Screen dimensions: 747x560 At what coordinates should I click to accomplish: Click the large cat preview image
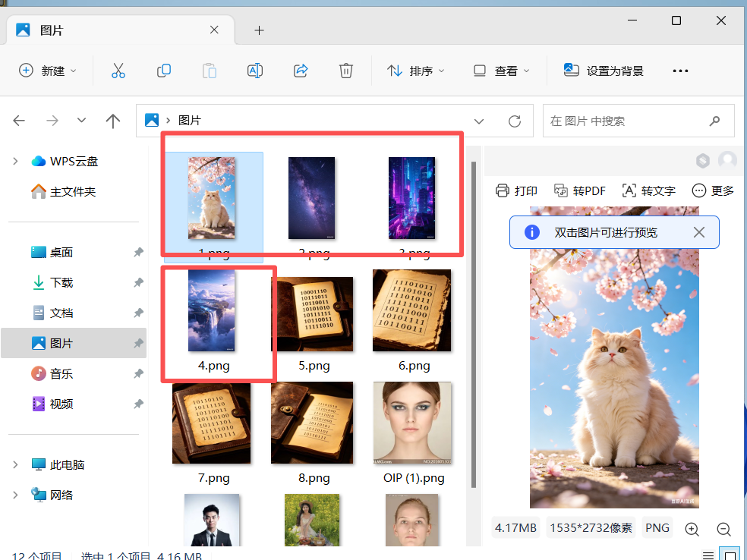coord(614,357)
